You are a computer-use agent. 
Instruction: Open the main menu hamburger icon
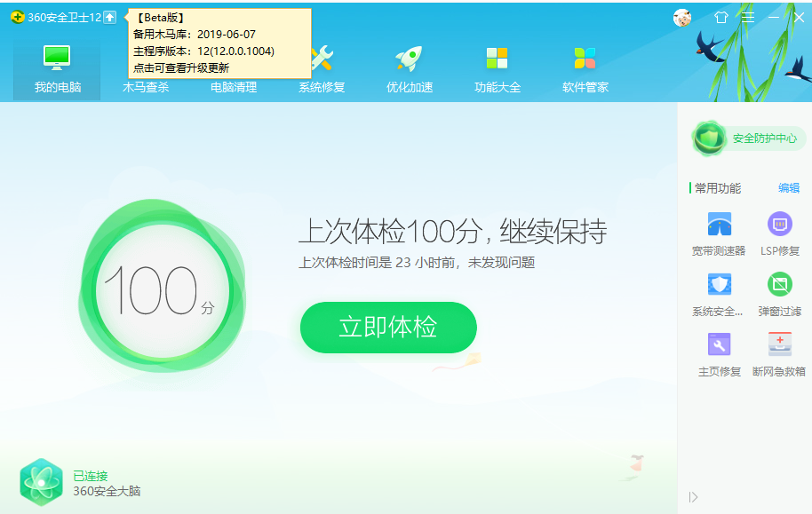click(748, 18)
